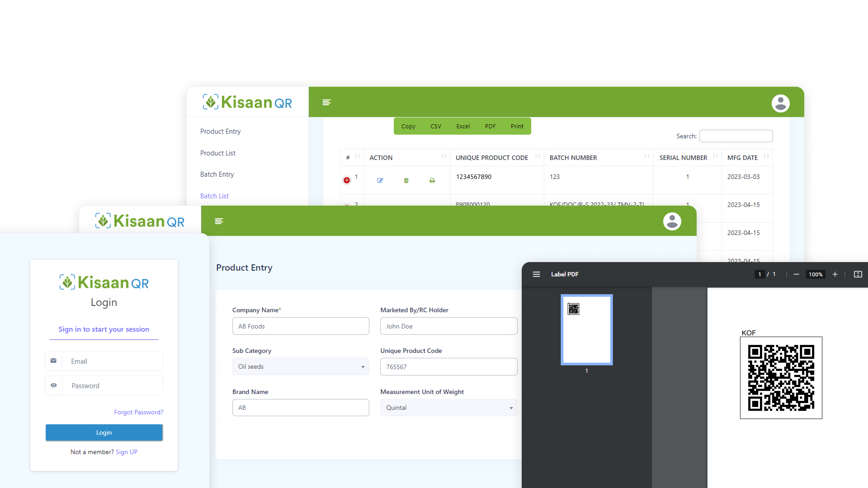Zoom in with plus in Label PDF viewer
Image resolution: width=868 pixels, height=488 pixels.
pyautogui.click(x=835, y=274)
